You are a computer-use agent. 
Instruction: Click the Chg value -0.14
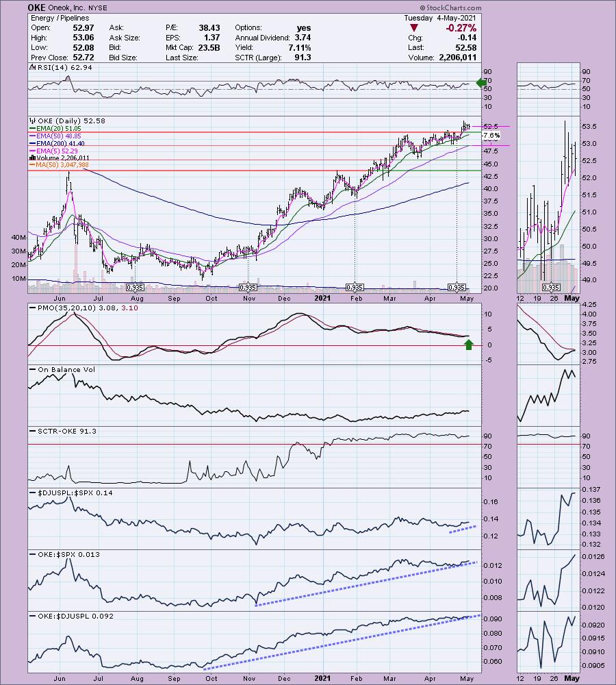pyautogui.click(x=467, y=38)
